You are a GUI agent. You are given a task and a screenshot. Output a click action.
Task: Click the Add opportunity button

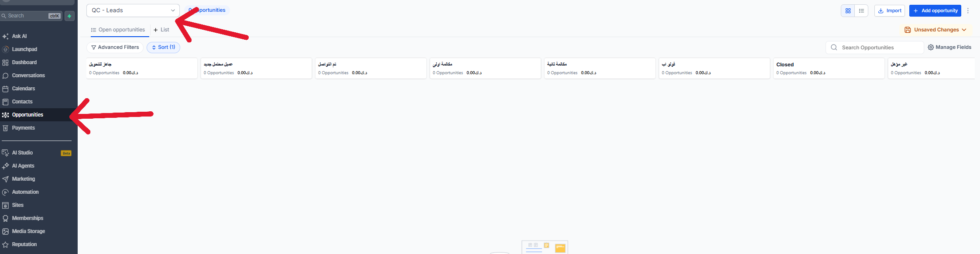click(x=935, y=11)
